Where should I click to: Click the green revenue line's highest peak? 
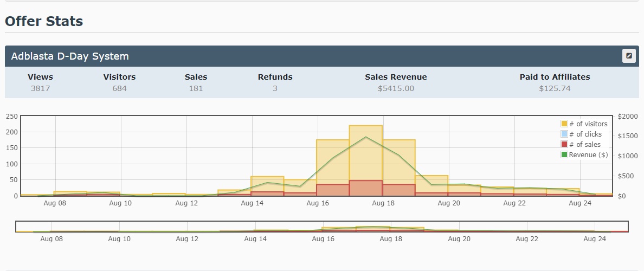point(366,137)
